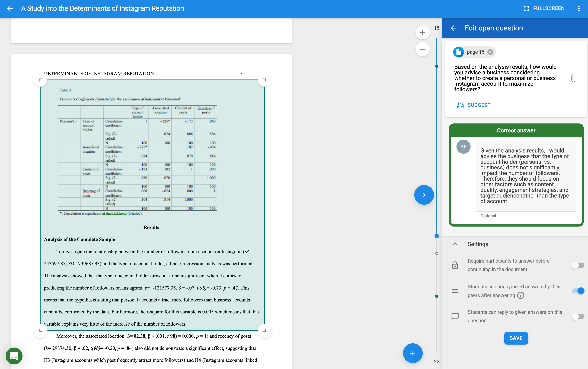Edit the question text field
Screen dimensions: 588x369
(x=506, y=78)
